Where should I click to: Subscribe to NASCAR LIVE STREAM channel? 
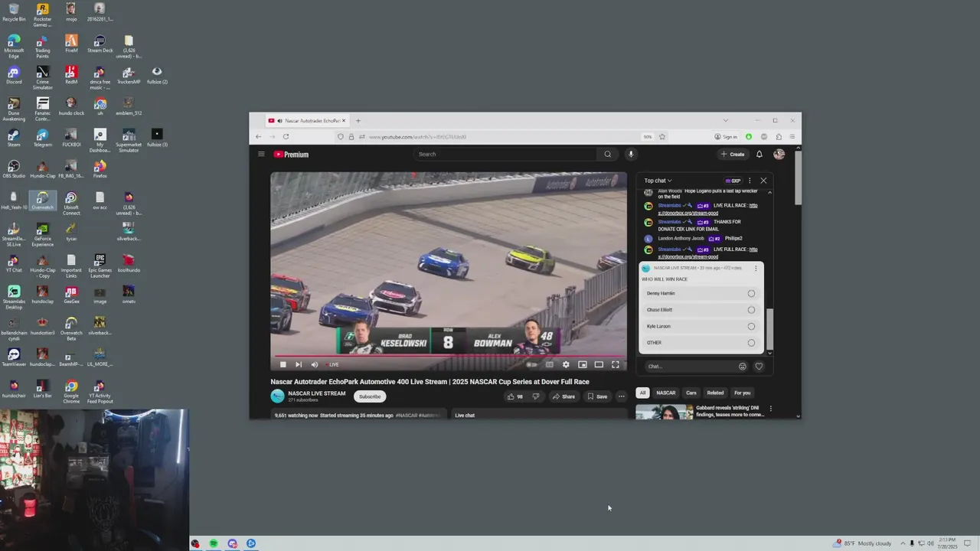[x=370, y=396]
